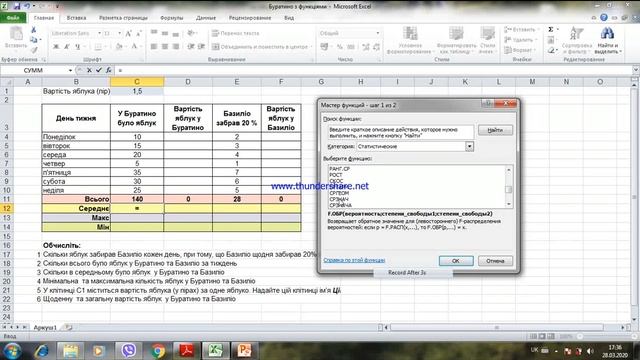
Task: Click the decrease indent icon
Action: (x=191, y=47)
